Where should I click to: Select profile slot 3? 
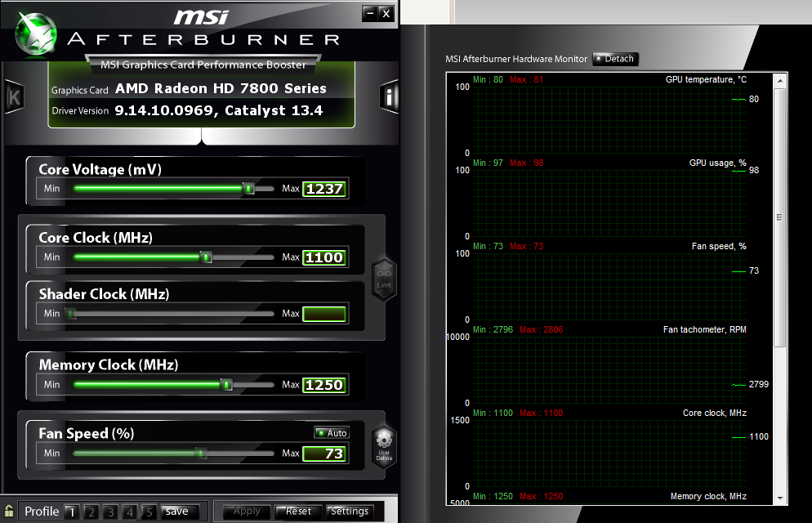coord(110,512)
